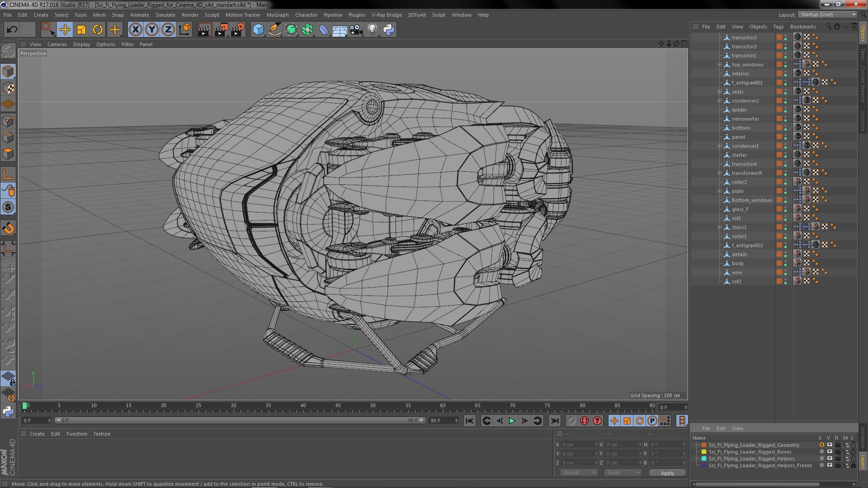This screenshot has height=488, width=868.
Task: Open the World coordinate dropdown
Action: pyautogui.click(x=579, y=473)
